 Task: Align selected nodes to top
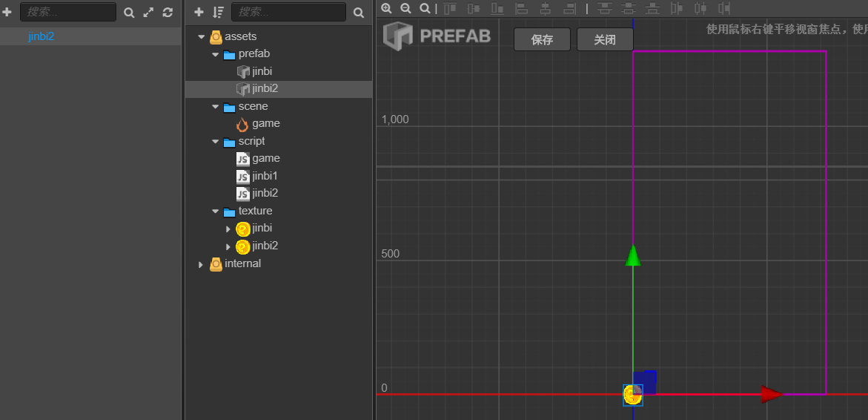(x=450, y=8)
